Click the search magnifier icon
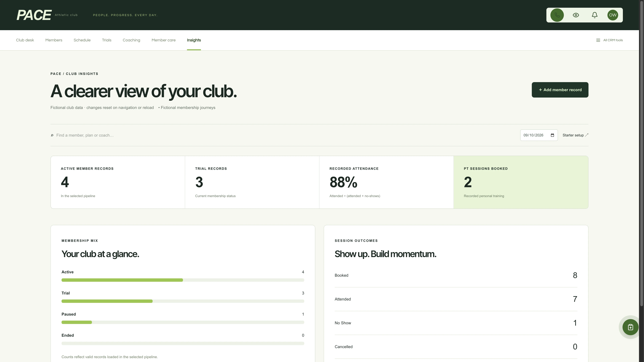 point(52,135)
